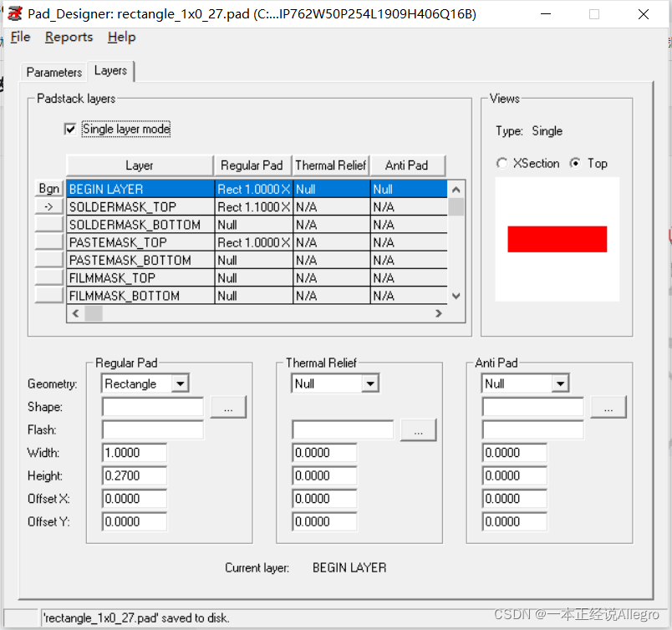672x630 pixels.
Task: Click the Anti Pad Offset Y field
Action: point(514,522)
